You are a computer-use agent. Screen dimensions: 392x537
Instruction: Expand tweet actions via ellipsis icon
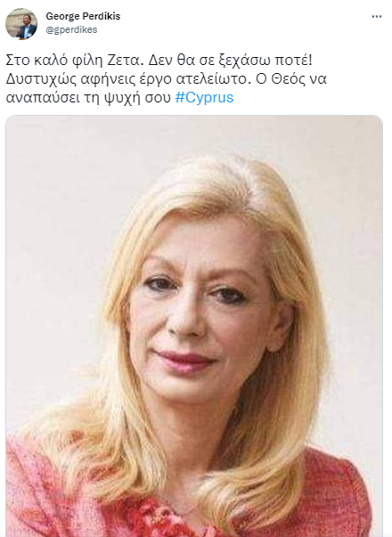pyautogui.click(x=377, y=17)
